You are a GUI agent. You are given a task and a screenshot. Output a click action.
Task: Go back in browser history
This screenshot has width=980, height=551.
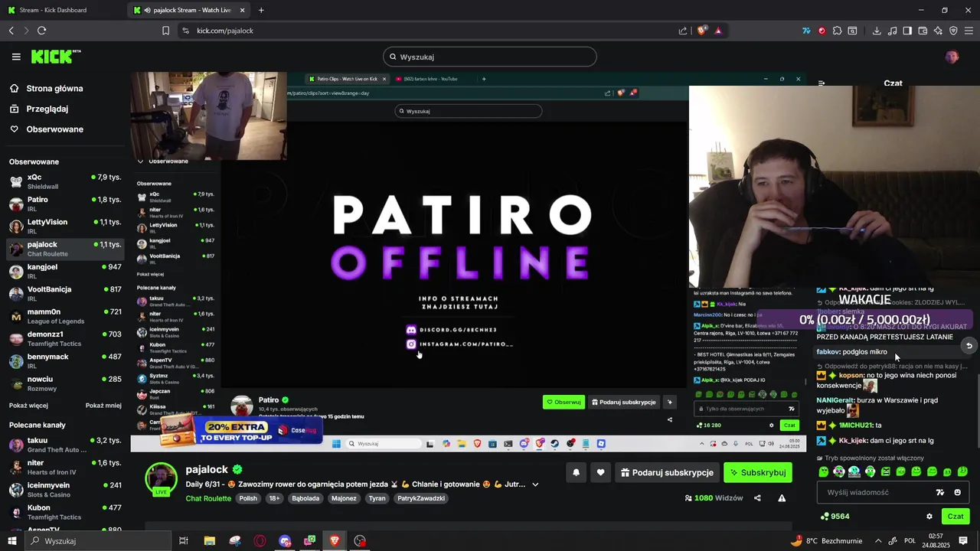point(11,31)
